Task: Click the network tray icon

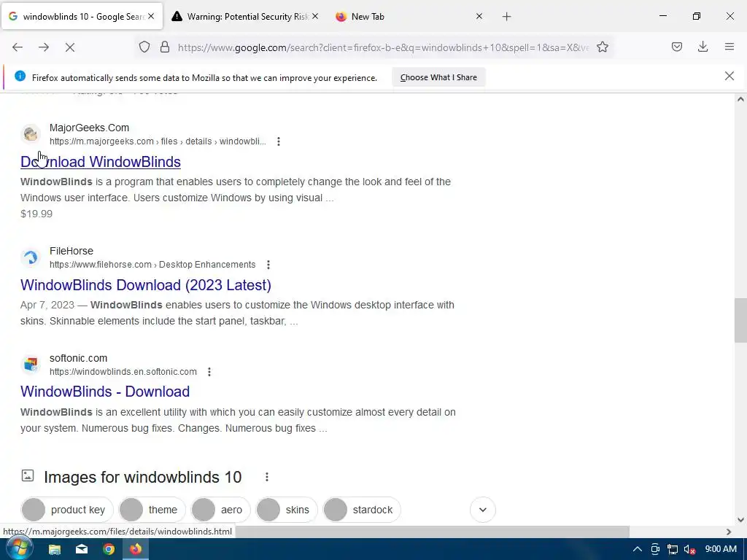Action: point(672,550)
